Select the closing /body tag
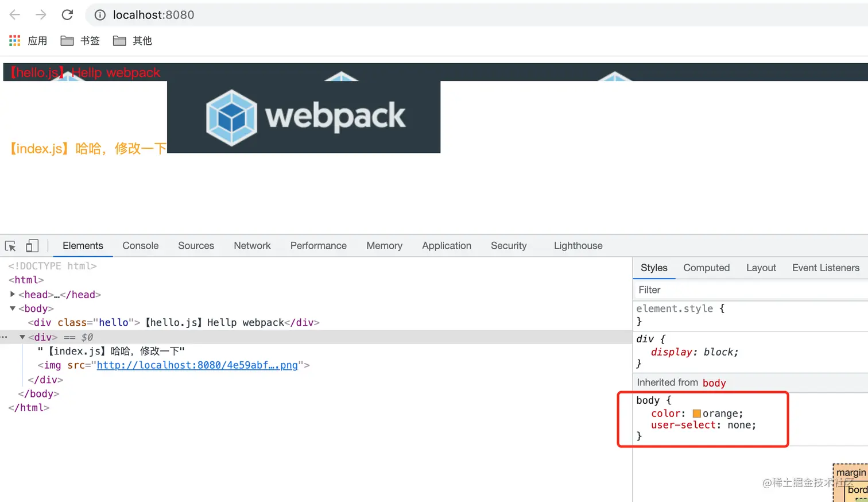 pyautogui.click(x=38, y=394)
